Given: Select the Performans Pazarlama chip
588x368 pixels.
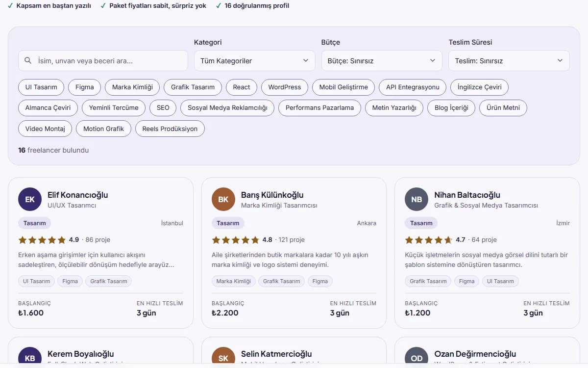Looking at the screenshot, I should tap(319, 108).
